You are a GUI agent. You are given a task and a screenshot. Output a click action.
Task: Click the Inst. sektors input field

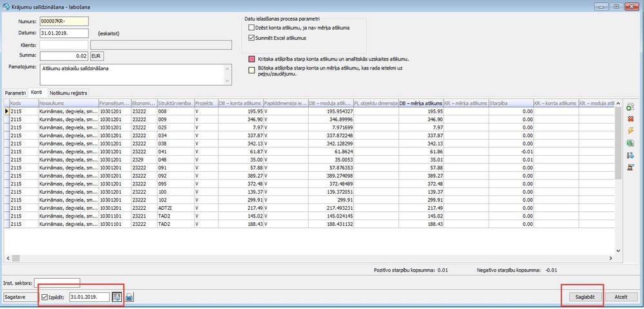[x=57, y=283]
